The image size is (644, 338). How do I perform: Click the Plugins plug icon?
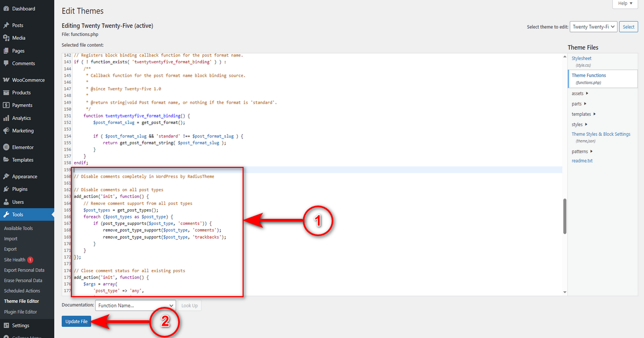point(6,189)
